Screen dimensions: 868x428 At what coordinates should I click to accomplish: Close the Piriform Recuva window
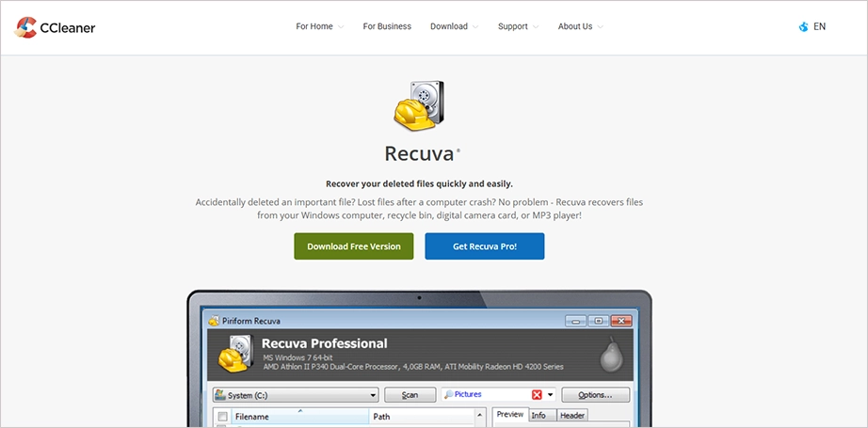621,321
